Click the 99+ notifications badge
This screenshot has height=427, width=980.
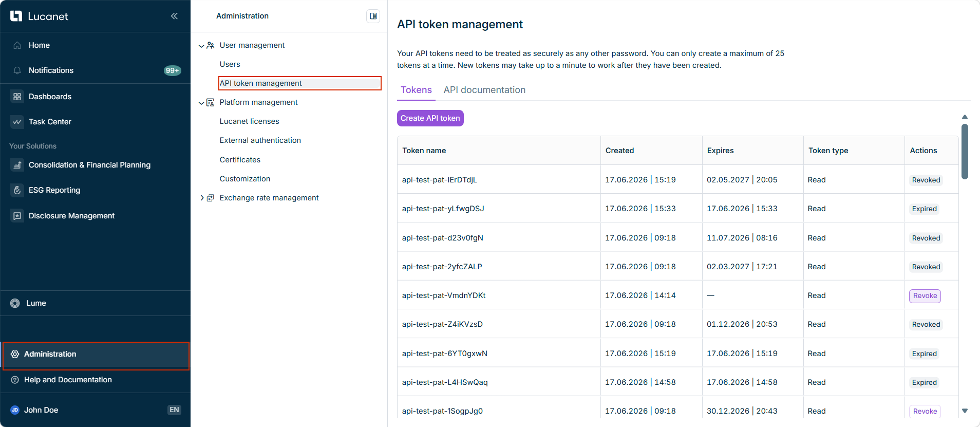172,70
